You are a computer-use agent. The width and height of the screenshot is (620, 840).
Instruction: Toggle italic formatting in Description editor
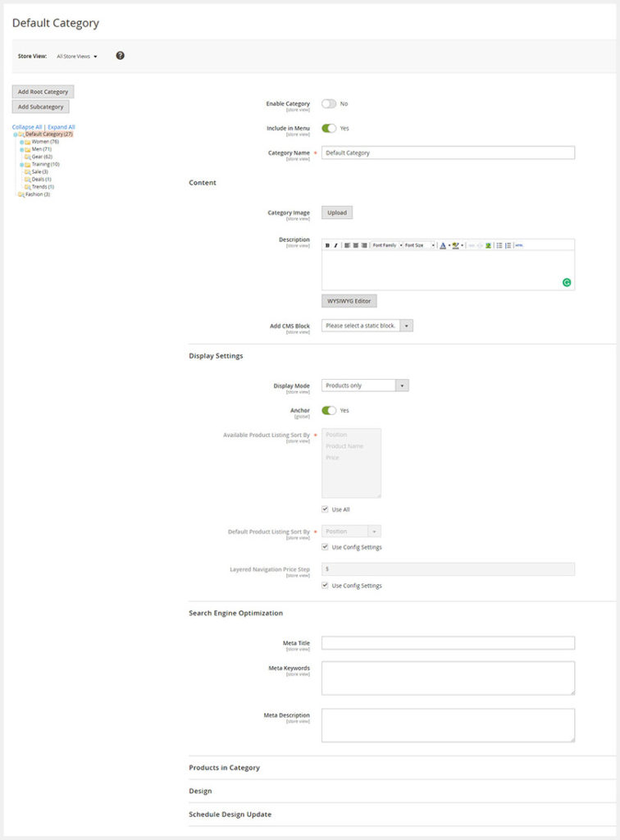[335, 245]
